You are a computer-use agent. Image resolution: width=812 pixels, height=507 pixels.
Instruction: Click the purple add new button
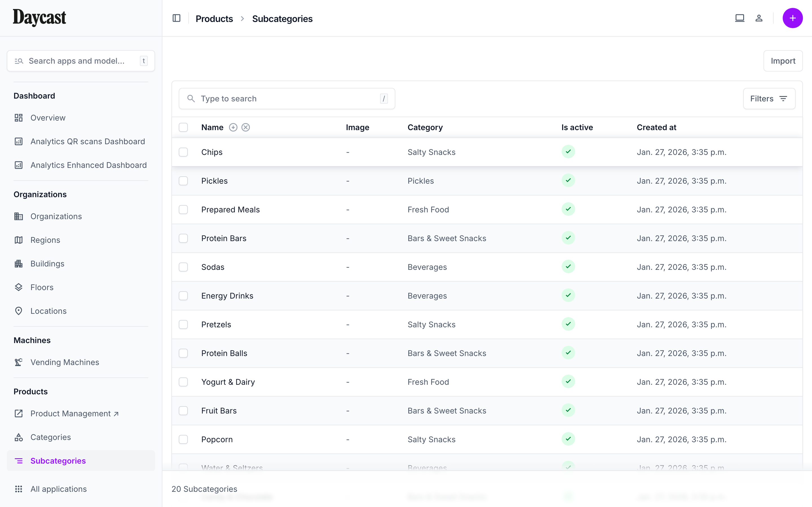(793, 18)
